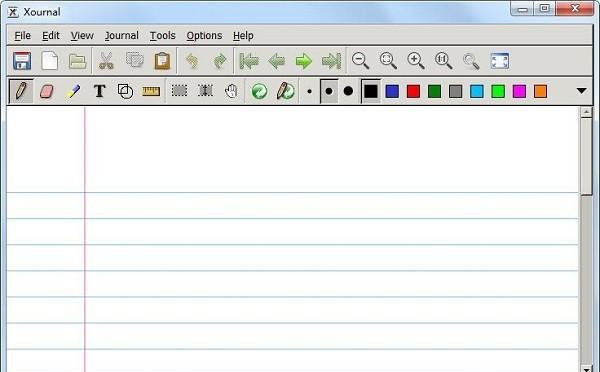Go to the next page
This screenshot has height=372, width=600.
click(304, 61)
